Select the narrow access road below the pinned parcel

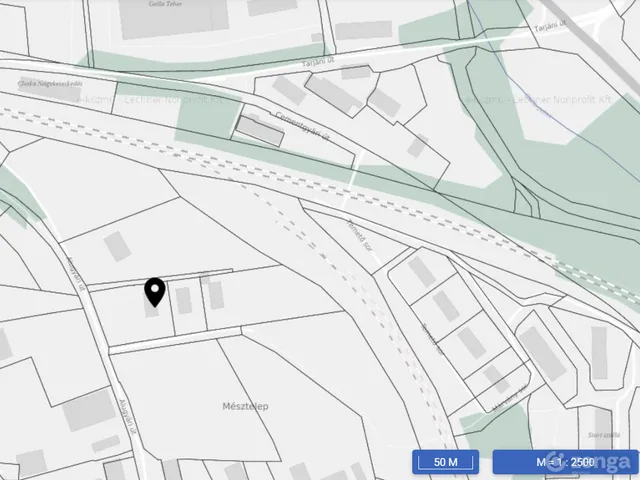pyautogui.click(x=176, y=340)
